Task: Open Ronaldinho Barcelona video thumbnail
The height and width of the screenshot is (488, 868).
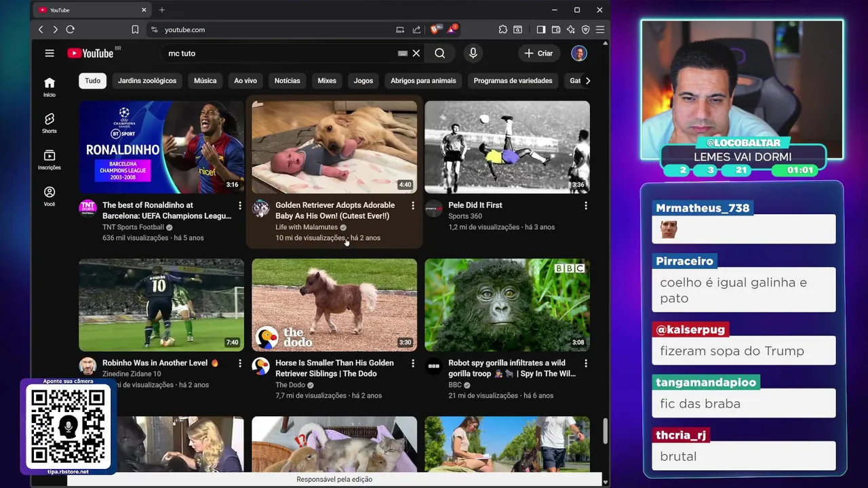Action: tap(161, 147)
